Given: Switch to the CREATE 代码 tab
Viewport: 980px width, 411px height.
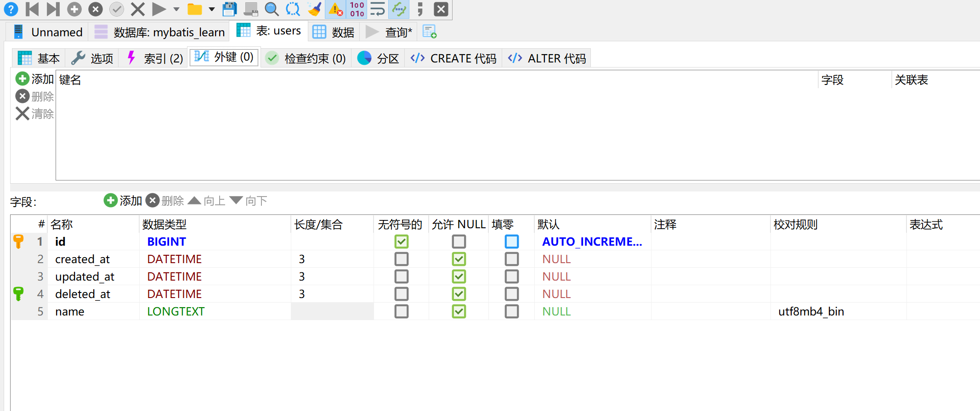Looking at the screenshot, I should coord(453,58).
